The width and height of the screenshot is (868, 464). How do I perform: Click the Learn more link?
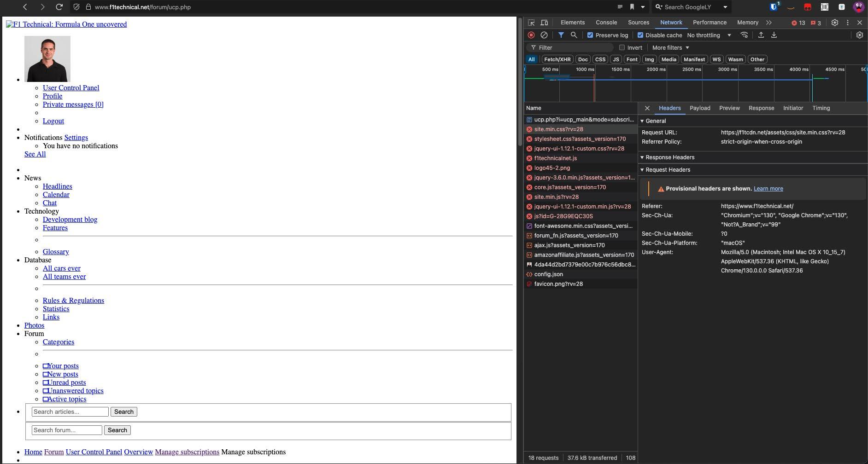pyautogui.click(x=768, y=189)
